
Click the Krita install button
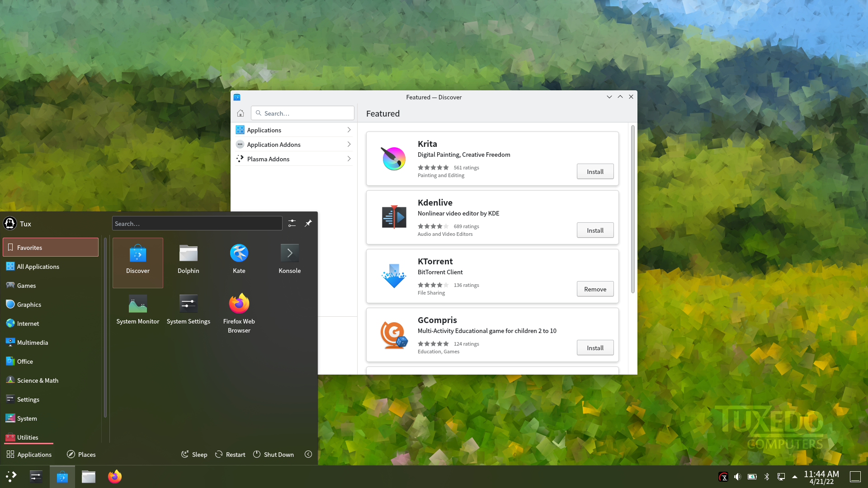594,171
